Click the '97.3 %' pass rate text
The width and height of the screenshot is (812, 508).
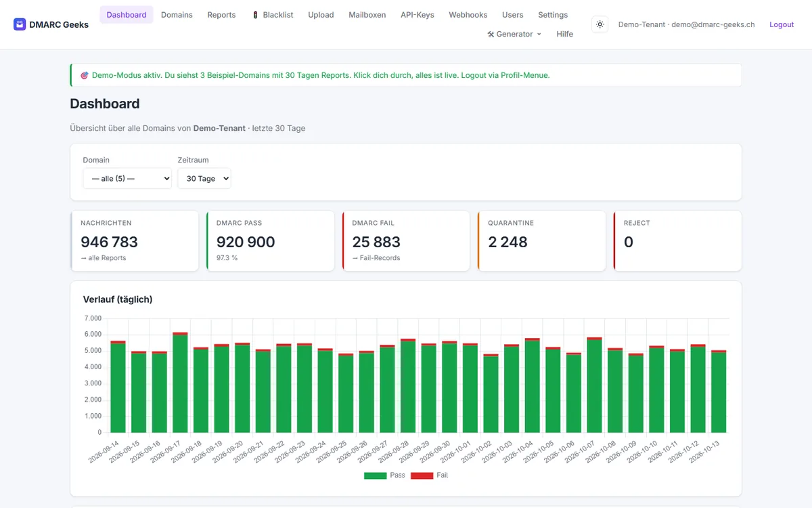coord(227,258)
